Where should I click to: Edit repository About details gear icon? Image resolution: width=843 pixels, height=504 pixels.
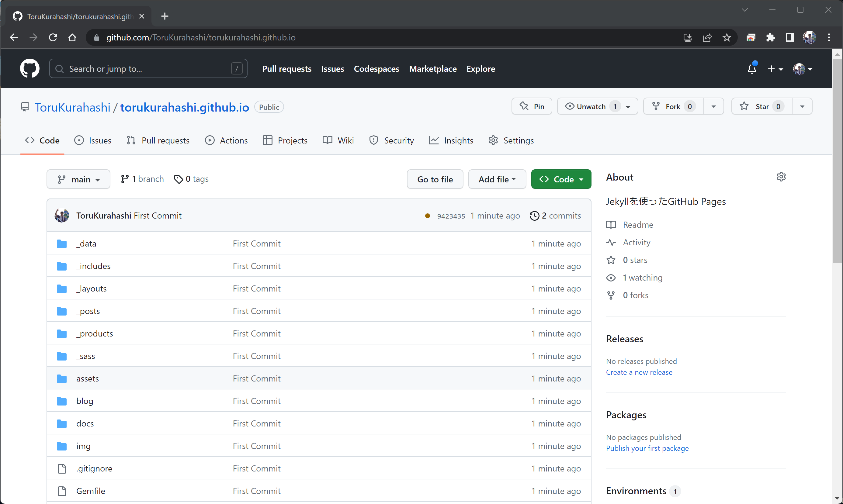(x=781, y=177)
